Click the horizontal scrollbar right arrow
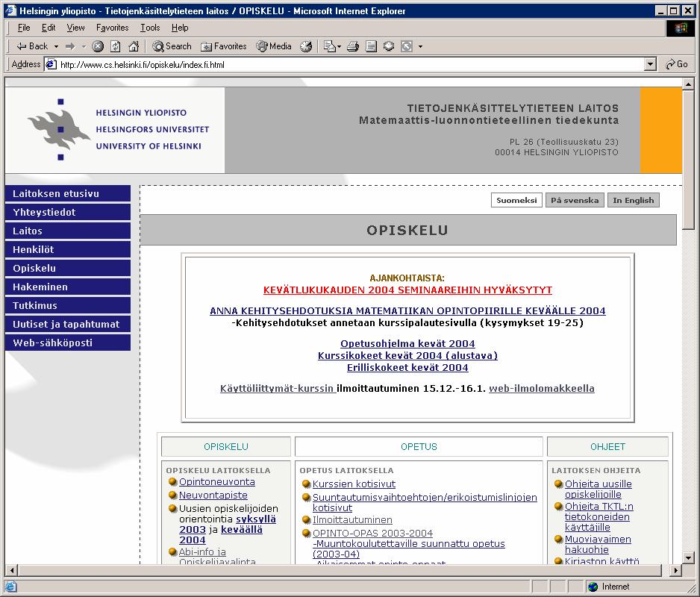The image size is (700, 597). (676, 570)
